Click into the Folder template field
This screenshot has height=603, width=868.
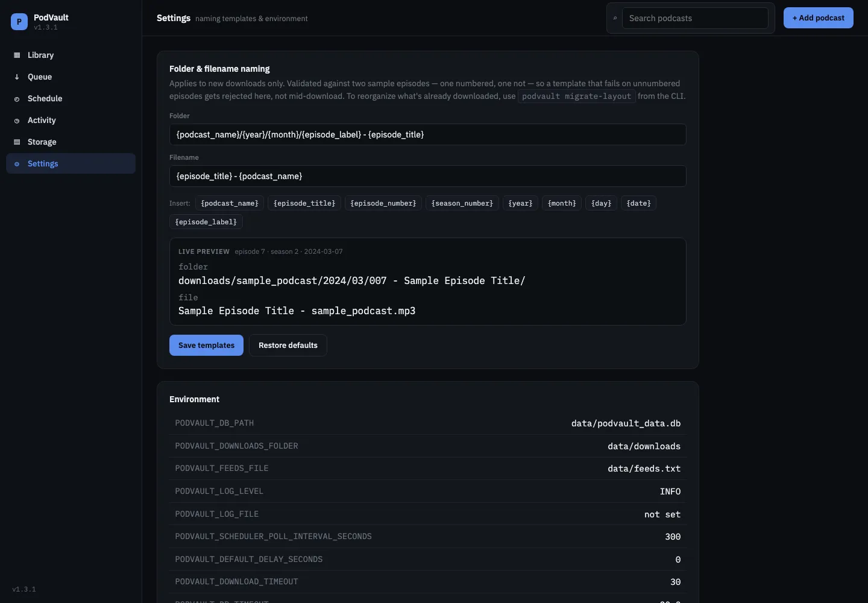point(427,134)
